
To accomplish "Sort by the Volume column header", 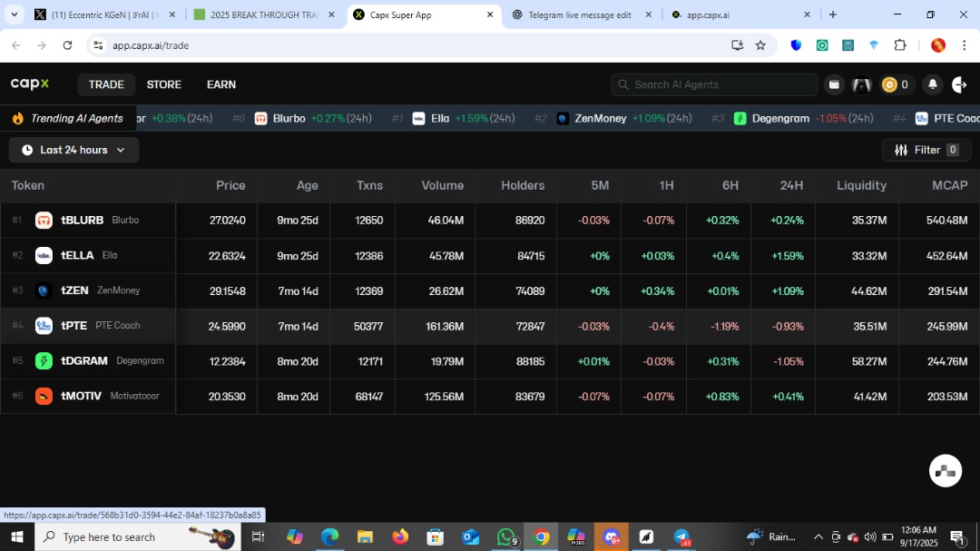I will [443, 185].
